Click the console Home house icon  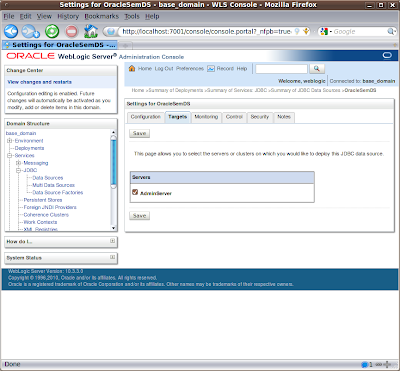[132, 68]
